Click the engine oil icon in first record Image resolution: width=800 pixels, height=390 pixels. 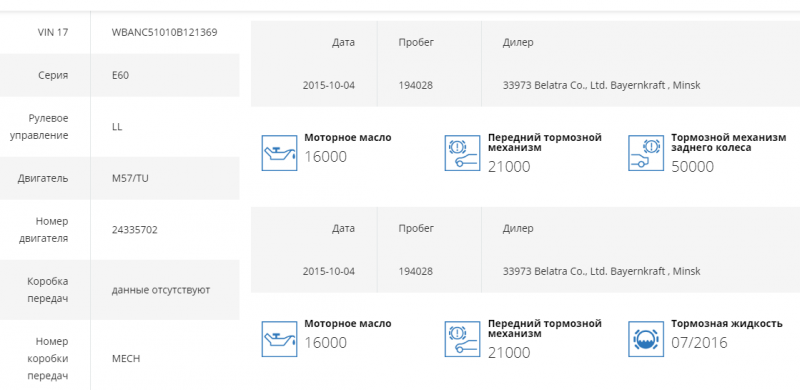(279, 153)
